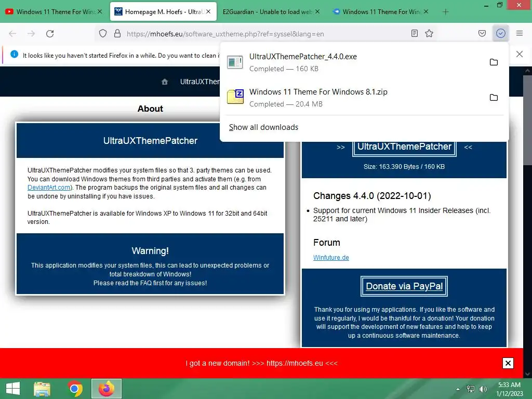
Task: Bookmark this page with the star icon
Action: tap(429, 33)
